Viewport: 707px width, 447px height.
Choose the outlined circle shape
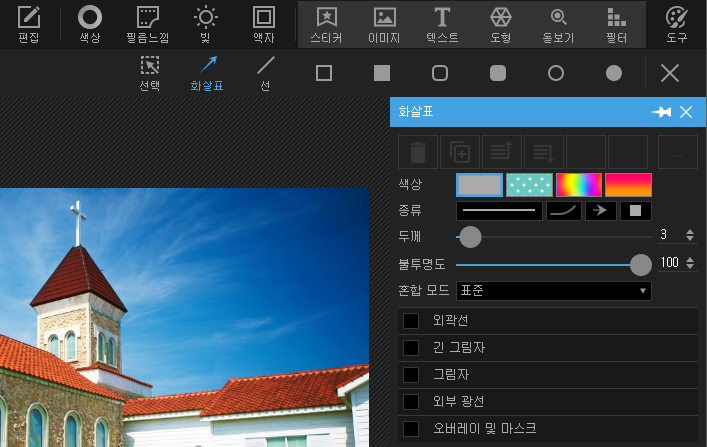click(556, 73)
